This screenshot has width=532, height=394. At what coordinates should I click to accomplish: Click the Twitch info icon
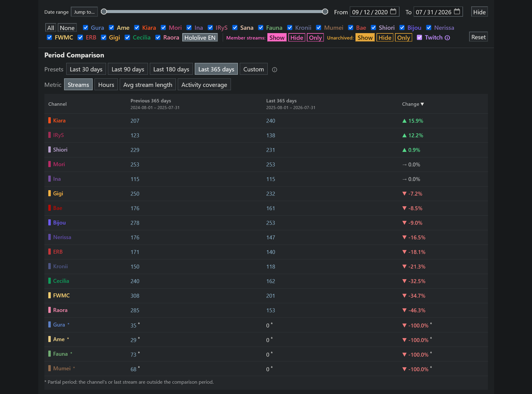pos(447,38)
